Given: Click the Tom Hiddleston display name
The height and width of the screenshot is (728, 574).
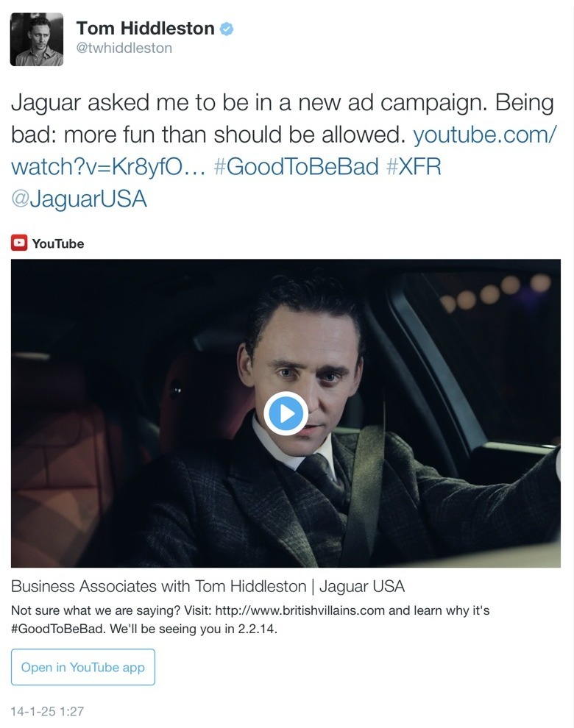Looking at the screenshot, I should pyautogui.click(x=145, y=29).
